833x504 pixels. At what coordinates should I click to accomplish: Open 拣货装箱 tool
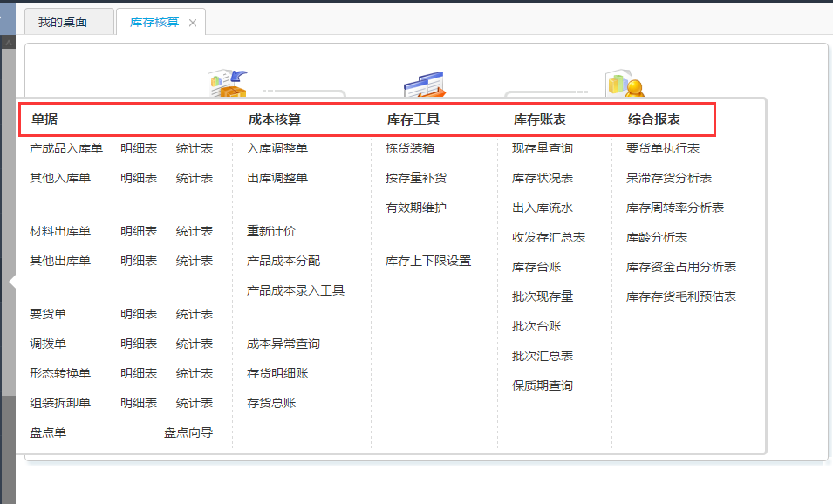tap(410, 148)
